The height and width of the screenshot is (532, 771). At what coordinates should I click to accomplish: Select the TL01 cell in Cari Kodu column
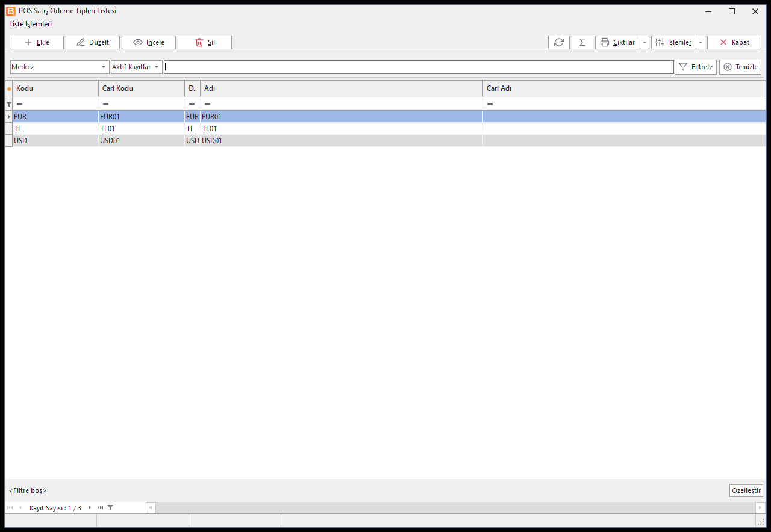(142, 129)
